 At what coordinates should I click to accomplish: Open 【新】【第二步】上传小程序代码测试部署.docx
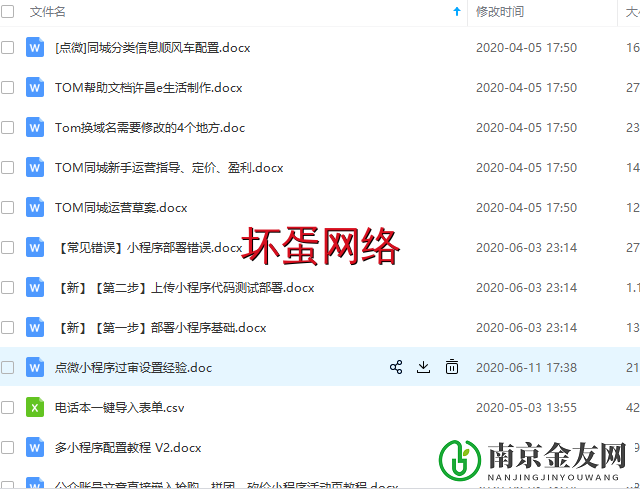coord(185,287)
